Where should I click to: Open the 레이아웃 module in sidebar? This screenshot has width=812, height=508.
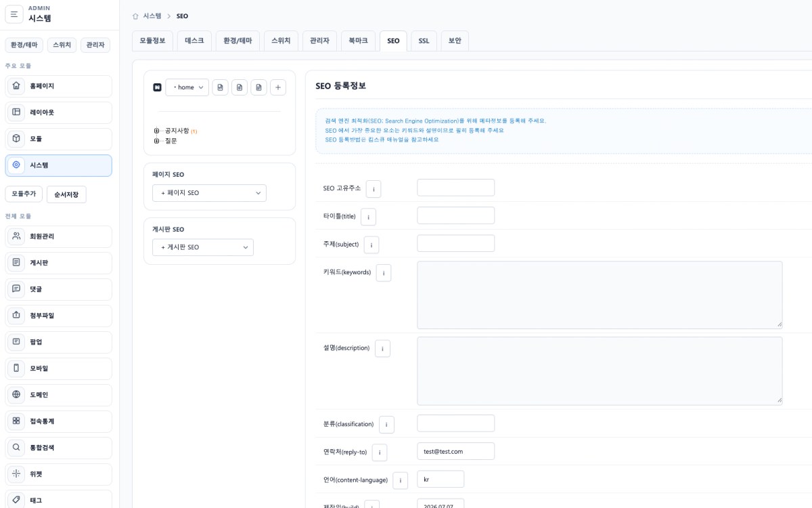[58, 112]
